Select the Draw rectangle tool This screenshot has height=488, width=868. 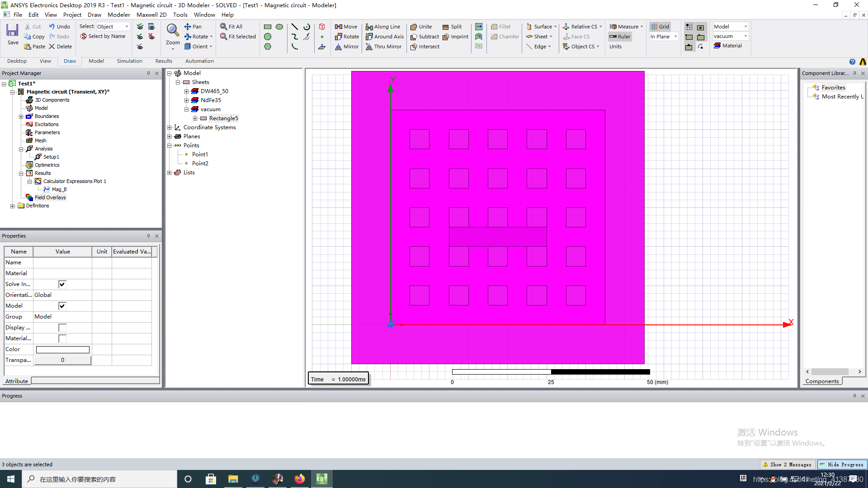tap(268, 27)
